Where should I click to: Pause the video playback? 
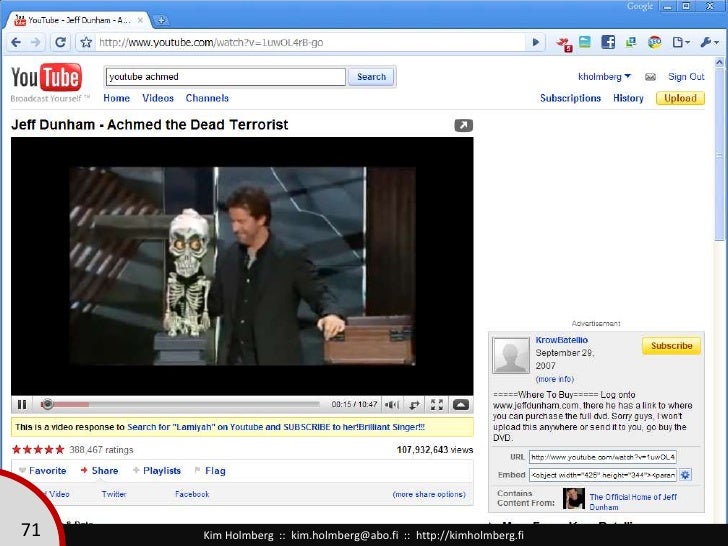tap(22, 404)
